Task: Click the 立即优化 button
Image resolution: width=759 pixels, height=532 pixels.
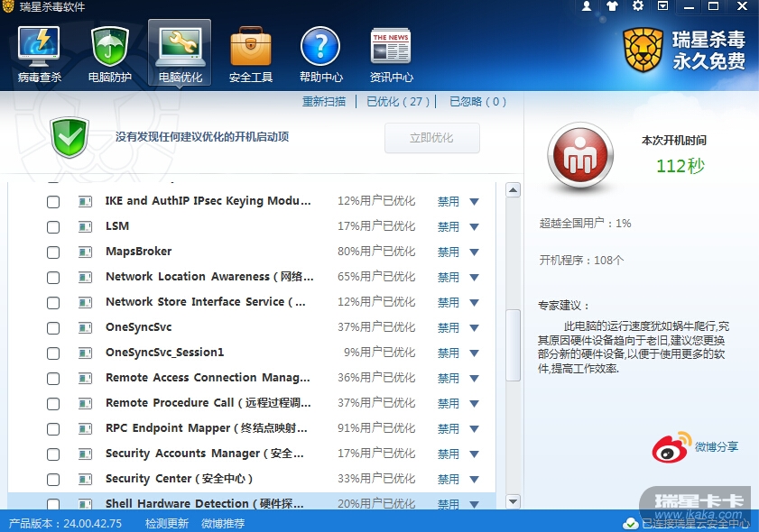Action: (431, 138)
